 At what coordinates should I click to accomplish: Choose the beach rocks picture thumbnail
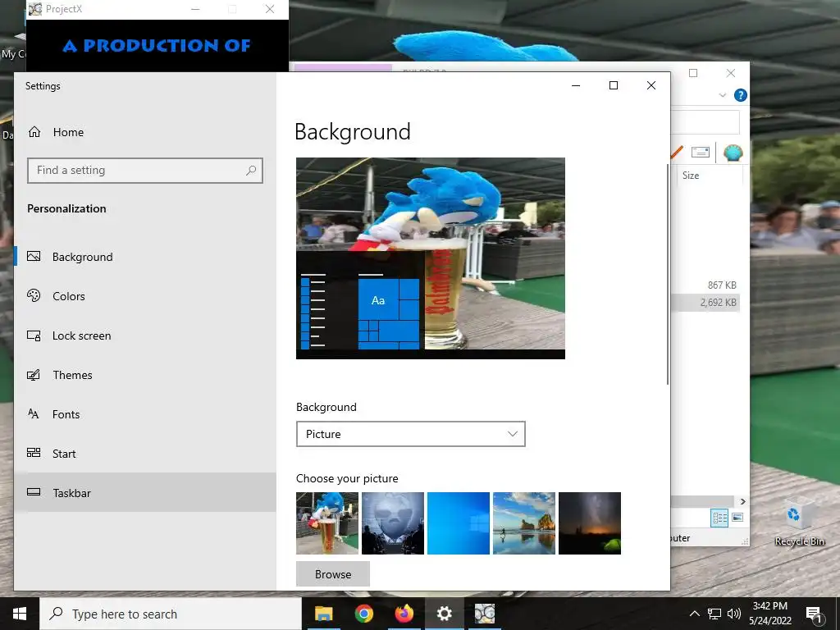524,523
